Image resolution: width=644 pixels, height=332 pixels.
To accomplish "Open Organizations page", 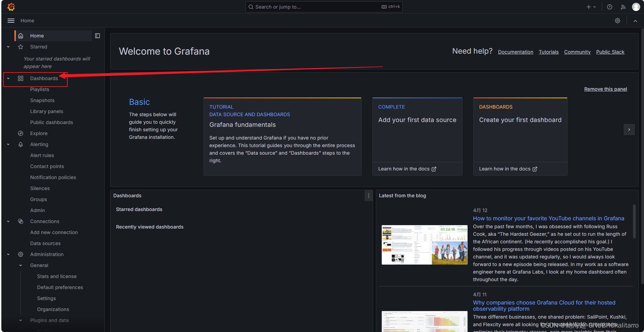I will coord(53,309).
